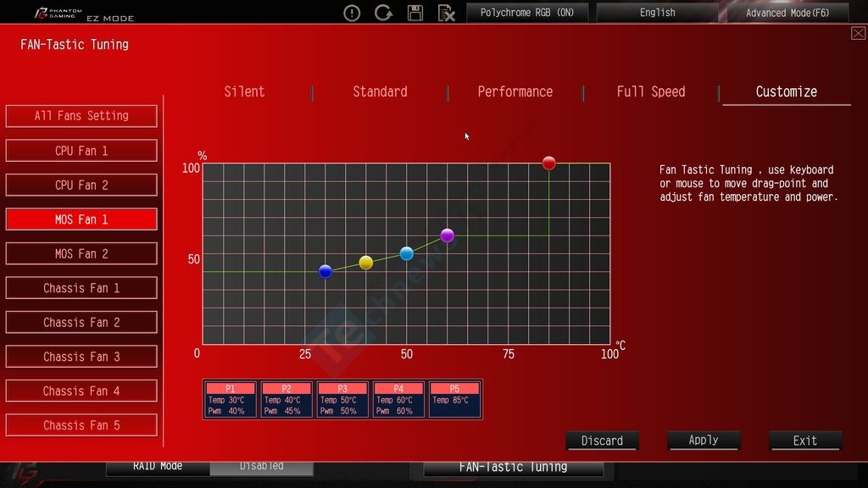Click the yellow P2 drag-point on the curve
Screen dimensions: 868x488
366,263
